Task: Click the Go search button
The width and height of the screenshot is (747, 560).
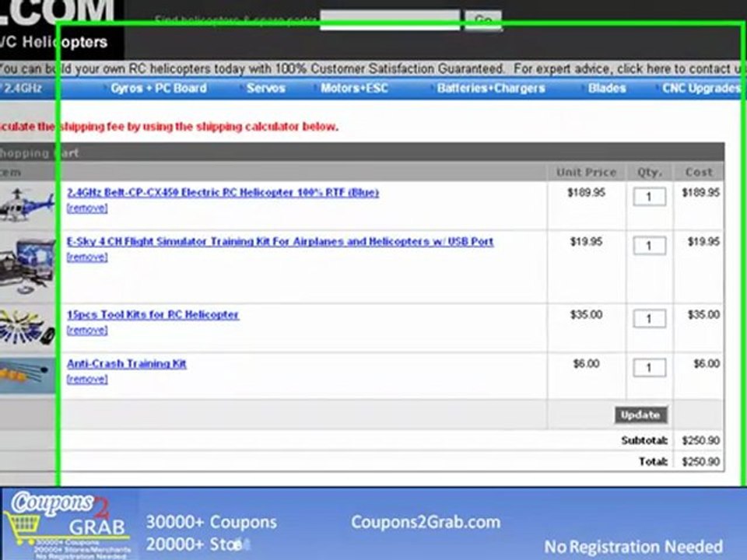Action: (482, 20)
